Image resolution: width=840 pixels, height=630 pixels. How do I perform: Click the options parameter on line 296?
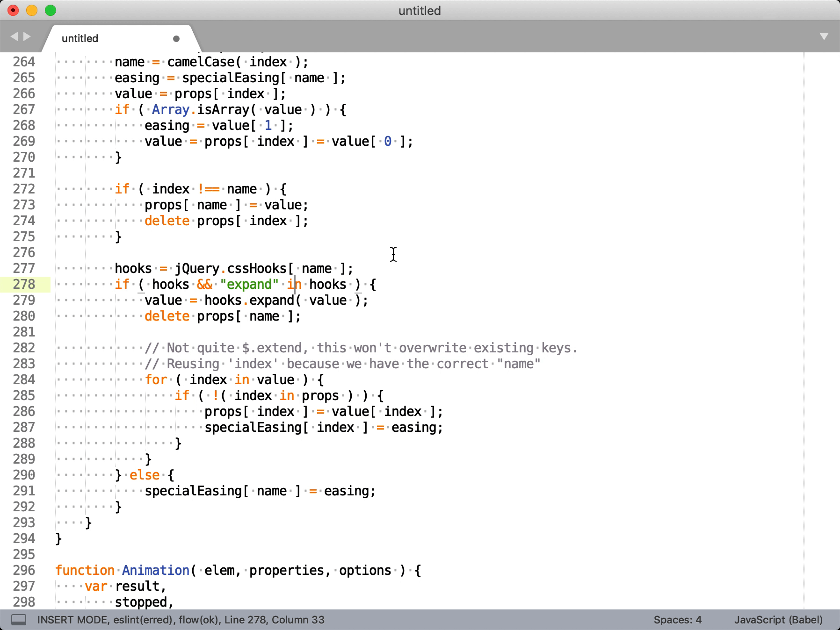click(x=365, y=570)
